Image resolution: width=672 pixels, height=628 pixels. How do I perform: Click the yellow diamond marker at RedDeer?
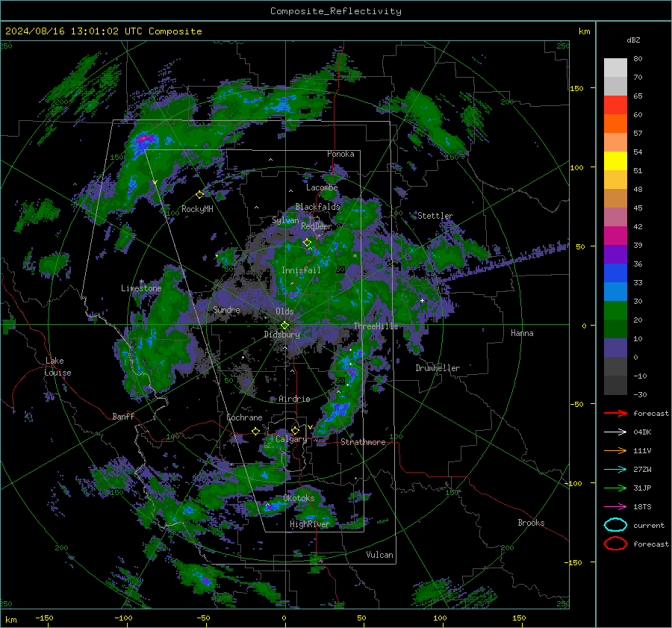(307, 243)
